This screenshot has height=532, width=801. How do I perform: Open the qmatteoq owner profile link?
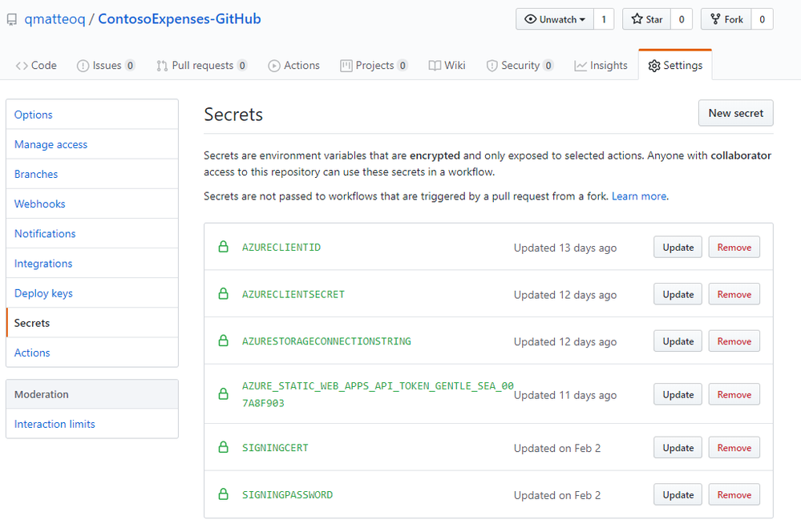tap(55, 19)
